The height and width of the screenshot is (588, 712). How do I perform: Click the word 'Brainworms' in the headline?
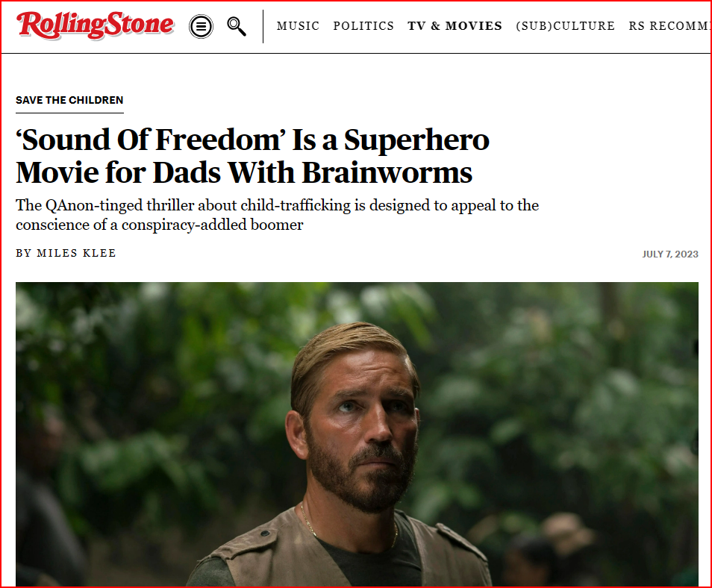pyautogui.click(x=387, y=172)
